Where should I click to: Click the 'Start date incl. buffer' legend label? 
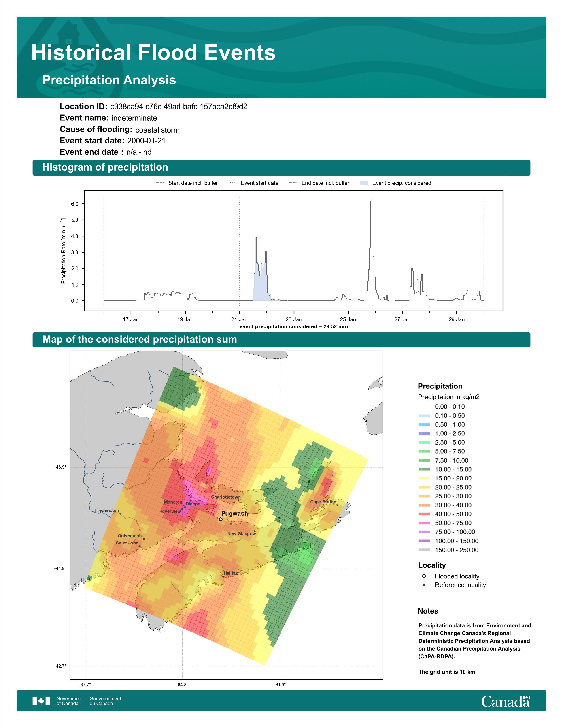tap(193, 183)
